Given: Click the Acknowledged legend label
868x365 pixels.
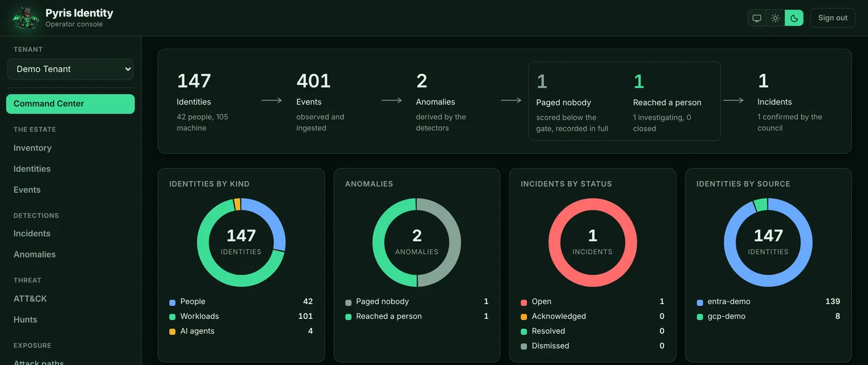Looking at the screenshot, I should [x=559, y=316].
